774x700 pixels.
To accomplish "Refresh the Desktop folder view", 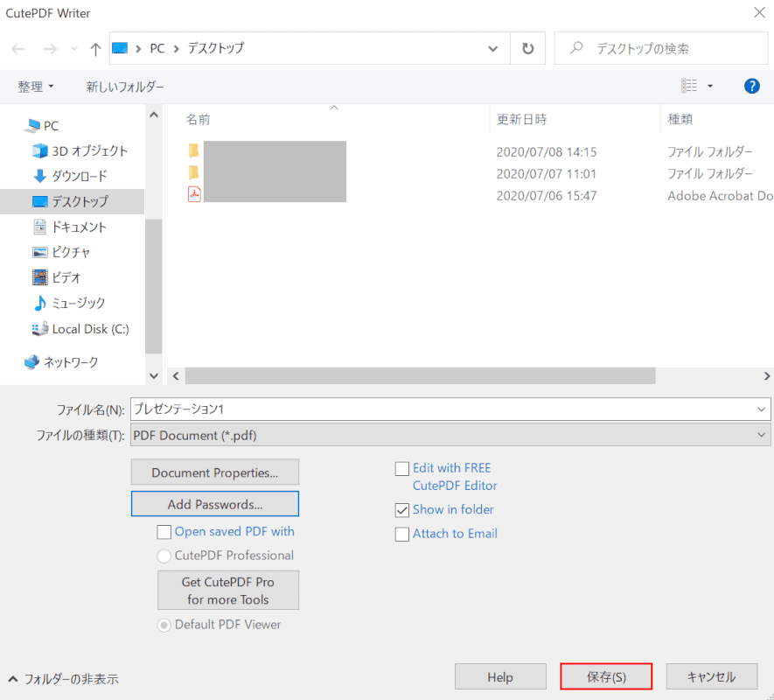I will 527,48.
